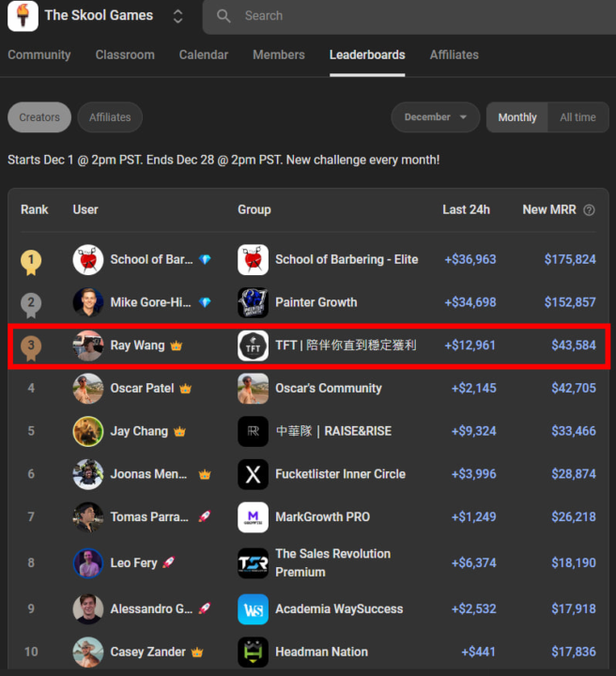Click Casey Zander's avatar
The height and width of the screenshot is (676, 616).
point(88,652)
